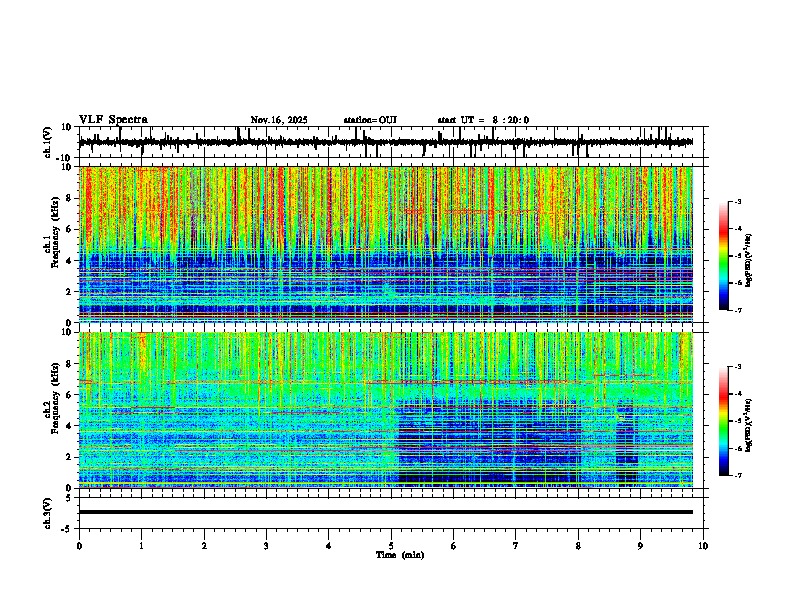Screen dimensions: 792x612
Task: Click tick "5" on the Time axis
Action: coord(391,546)
